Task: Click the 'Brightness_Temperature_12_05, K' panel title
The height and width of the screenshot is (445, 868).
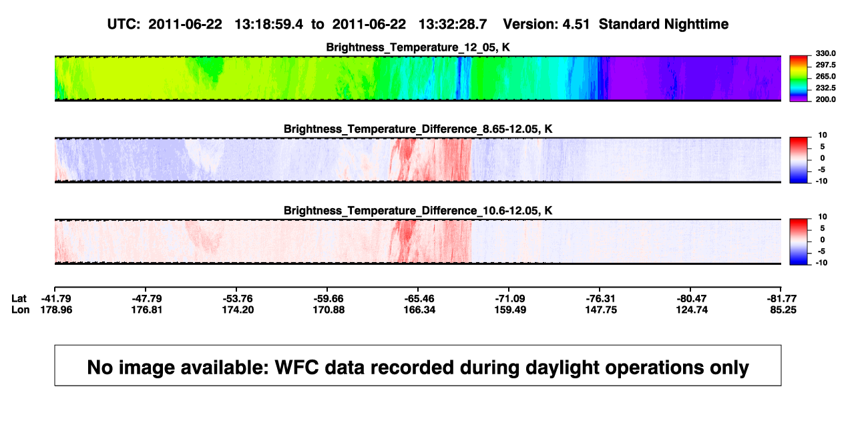Action: coord(418,47)
